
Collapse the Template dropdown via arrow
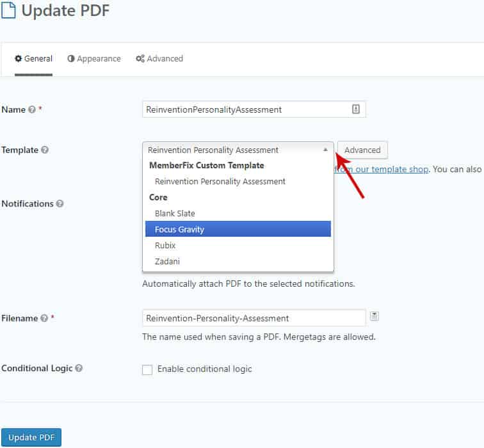[x=325, y=150]
